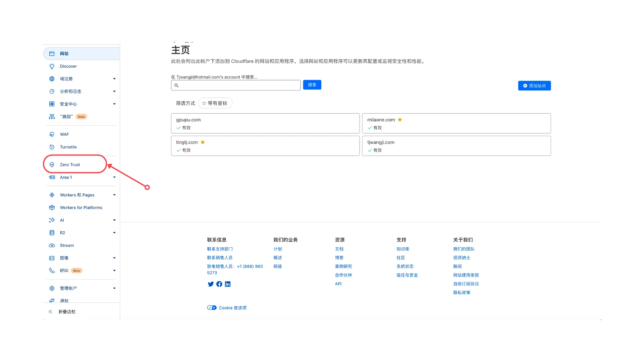The width and height of the screenshot is (644, 362).
Task: Expand the 域注册 sidebar dropdown arrow
Action: pyautogui.click(x=114, y=79)
